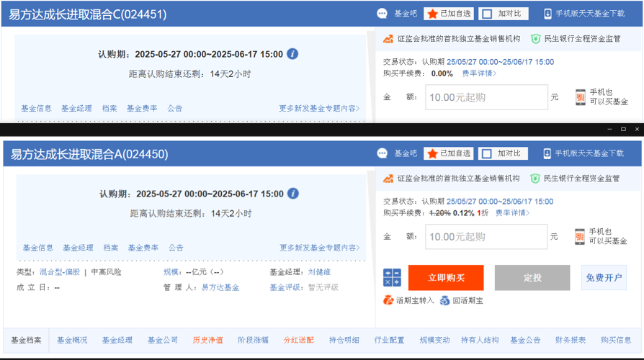The height and width of the screenshot is (360, 644).
Task: Open 公告 link in 混合A panel
Action: pyautogui.click(x=176, y=248)
